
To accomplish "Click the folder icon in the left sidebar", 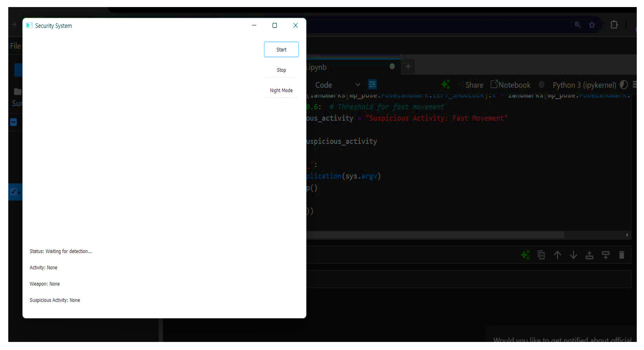I will tap(18, 92).
